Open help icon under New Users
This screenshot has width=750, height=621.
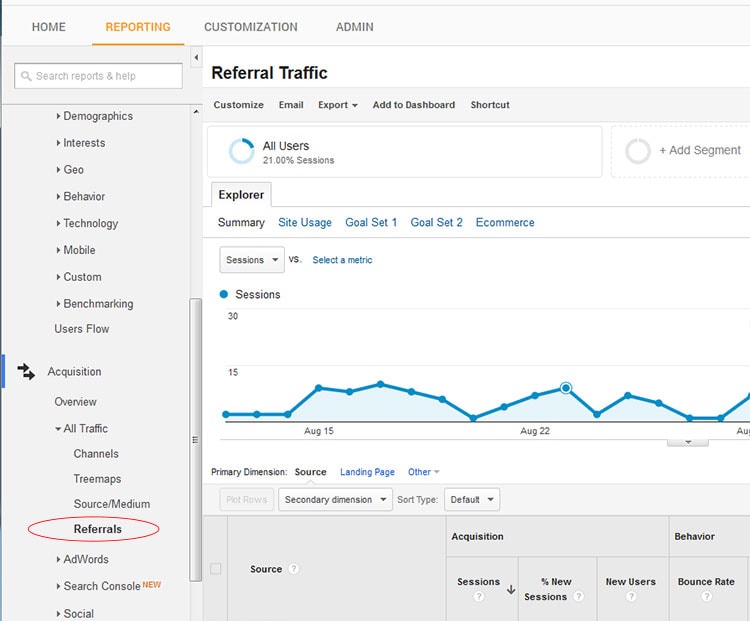point(630,596)
